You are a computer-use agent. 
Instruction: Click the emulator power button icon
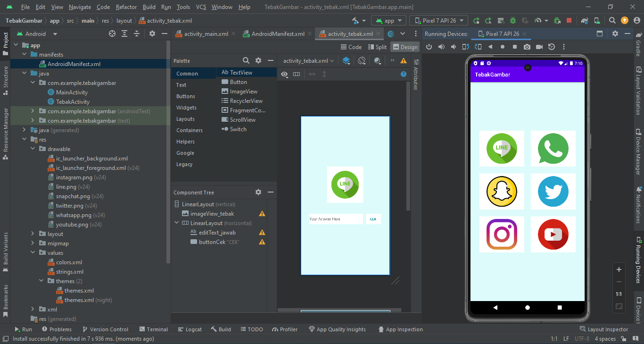(x=429, y=47)
